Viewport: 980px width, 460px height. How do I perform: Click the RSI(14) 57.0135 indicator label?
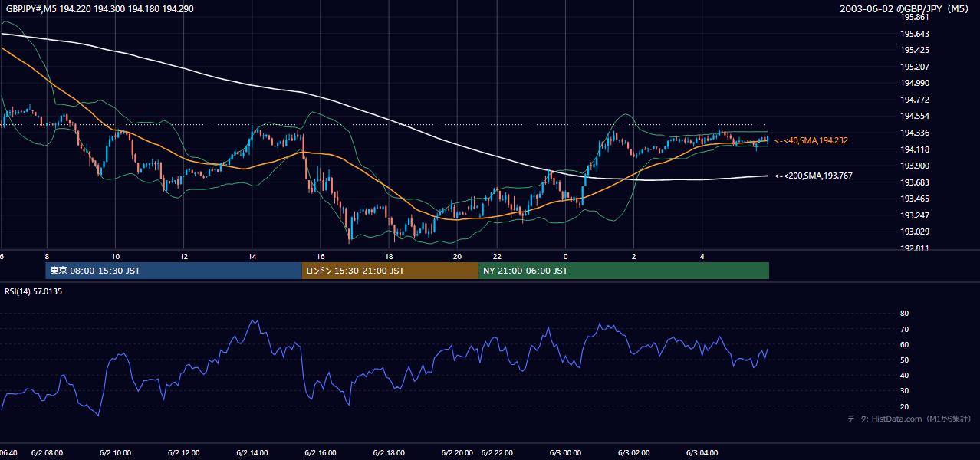coord(33,291)
